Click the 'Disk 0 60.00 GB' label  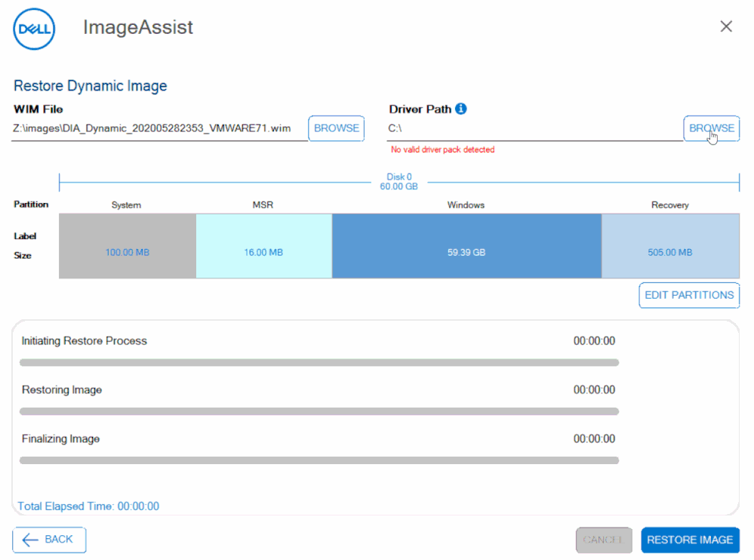pos(399,182)
